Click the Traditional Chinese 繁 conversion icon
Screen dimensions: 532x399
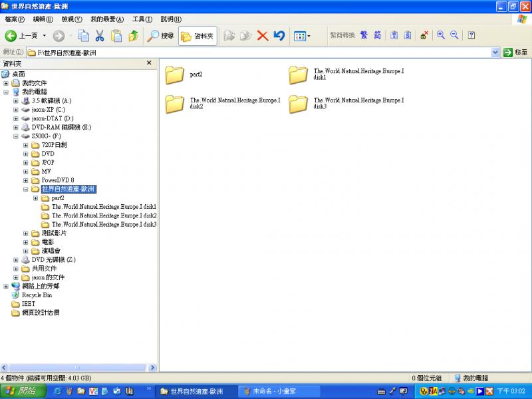point(364,35)
